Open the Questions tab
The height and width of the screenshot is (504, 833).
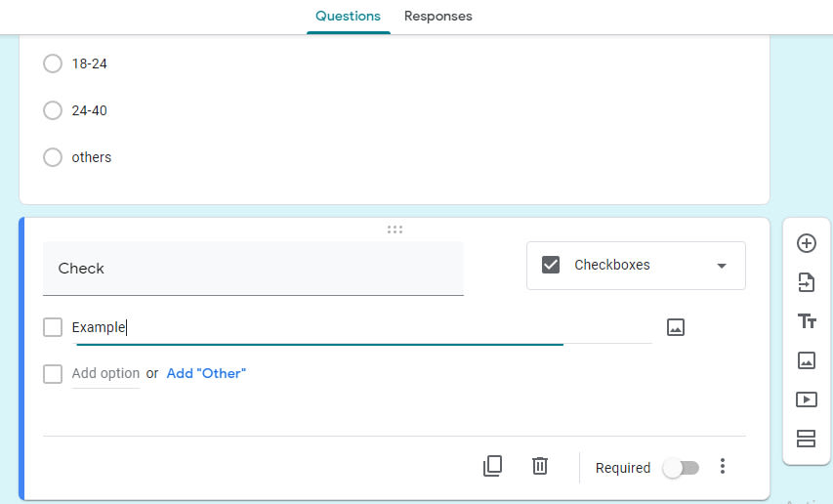348,17
